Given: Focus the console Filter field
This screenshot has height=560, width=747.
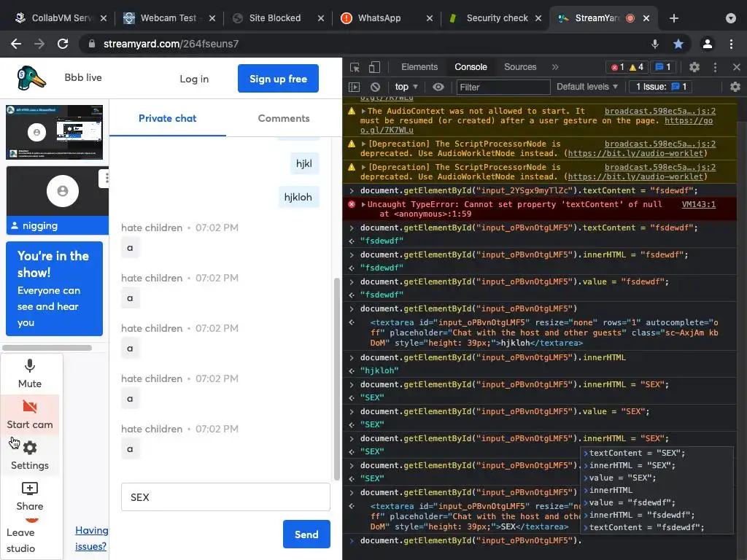Looking at the screenshot, I should pyautogui.click(x=503, y=87).
